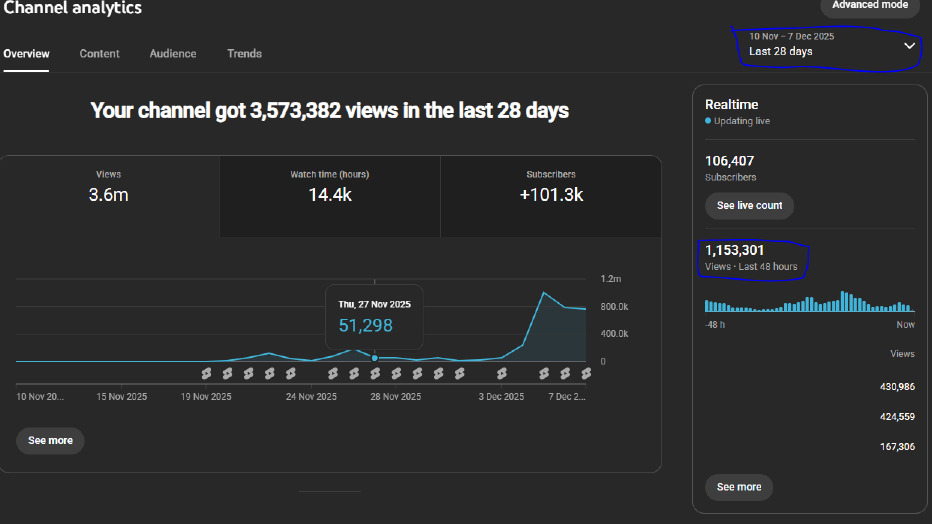The width and height of the screenshot is (932, 524).
Task: Go to the Trends tab
Action: click(244, 54)
